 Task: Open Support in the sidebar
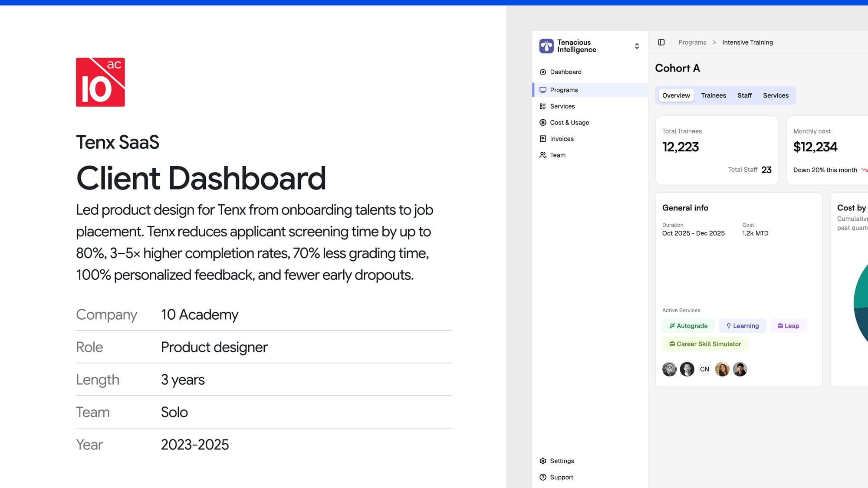pos(590,477)
